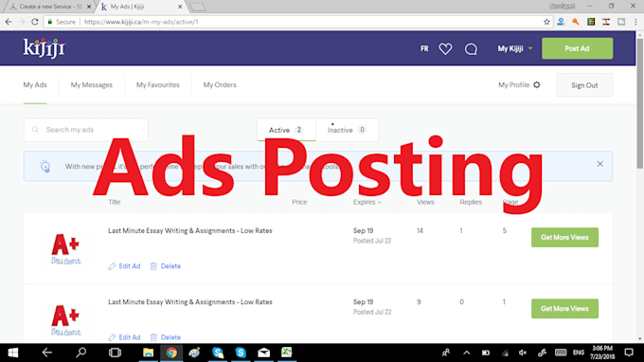The image size is (644, 362).
Task: Reload the page with refresh icon
Action: point(35,22)
